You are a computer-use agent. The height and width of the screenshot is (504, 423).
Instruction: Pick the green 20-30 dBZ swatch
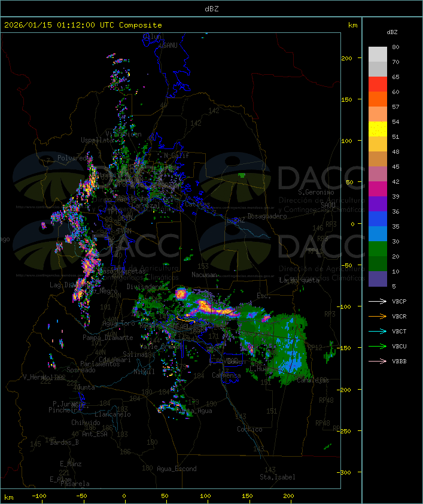(x=378, y=249)
